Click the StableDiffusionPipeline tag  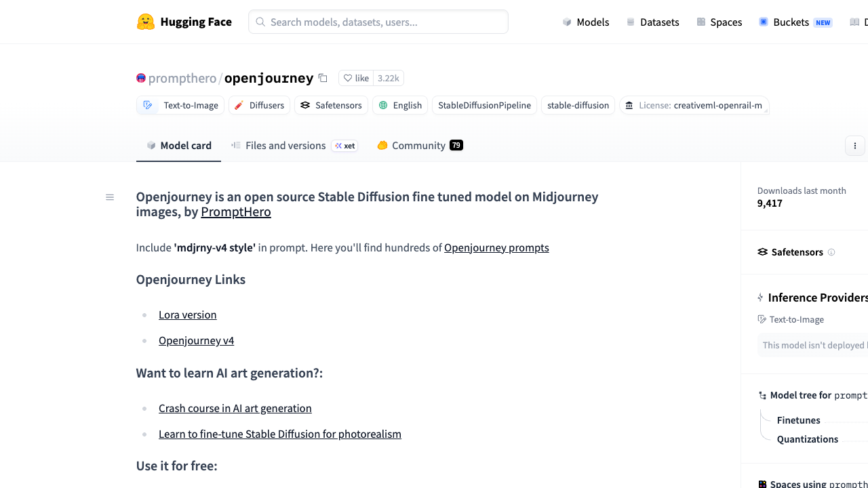(484, 105)
